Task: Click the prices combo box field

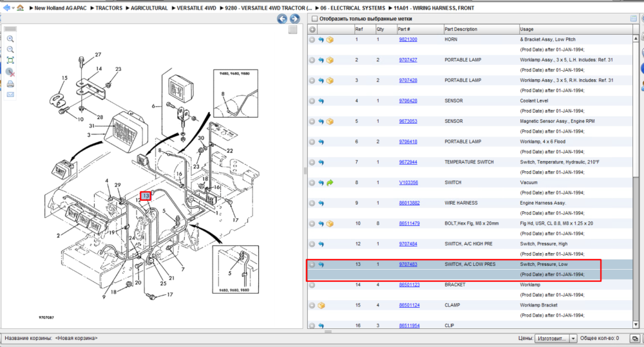Action: [552, 339]
